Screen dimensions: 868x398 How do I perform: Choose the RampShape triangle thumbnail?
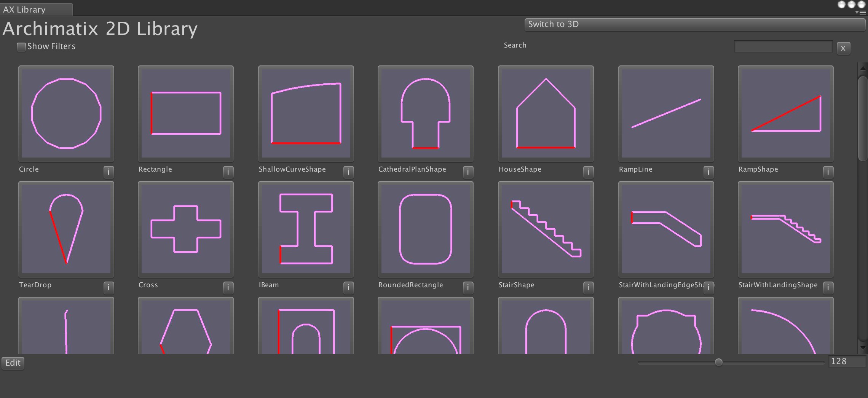[x=786, y=113]
